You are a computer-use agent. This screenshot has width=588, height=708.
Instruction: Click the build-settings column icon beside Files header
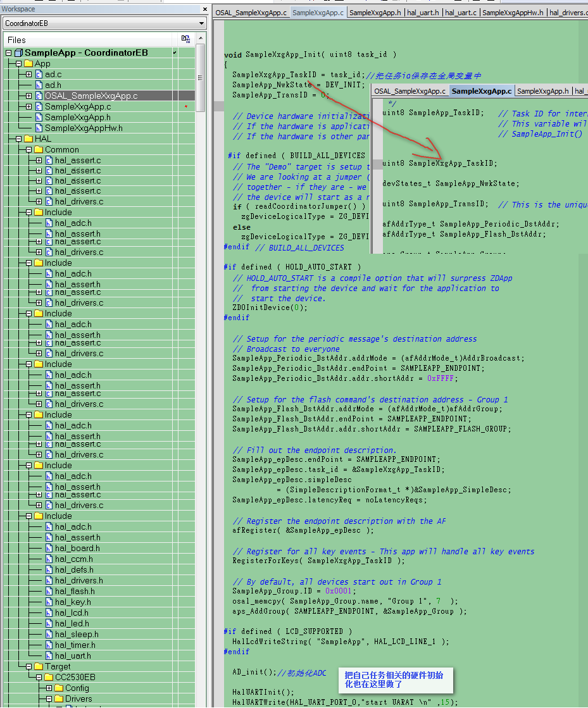point(185,39)
